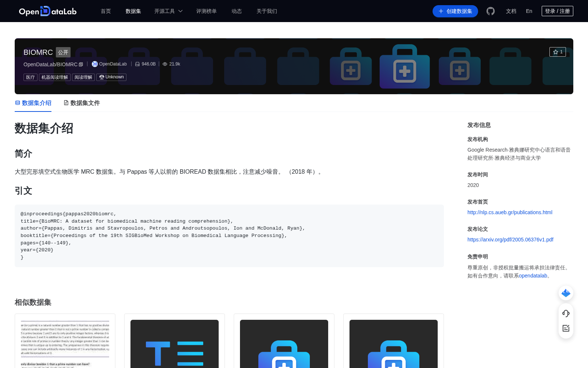Viewport: 588px width, 368px height.
Task: Click the BIOMRC dataset title
Action: [38, 52]
